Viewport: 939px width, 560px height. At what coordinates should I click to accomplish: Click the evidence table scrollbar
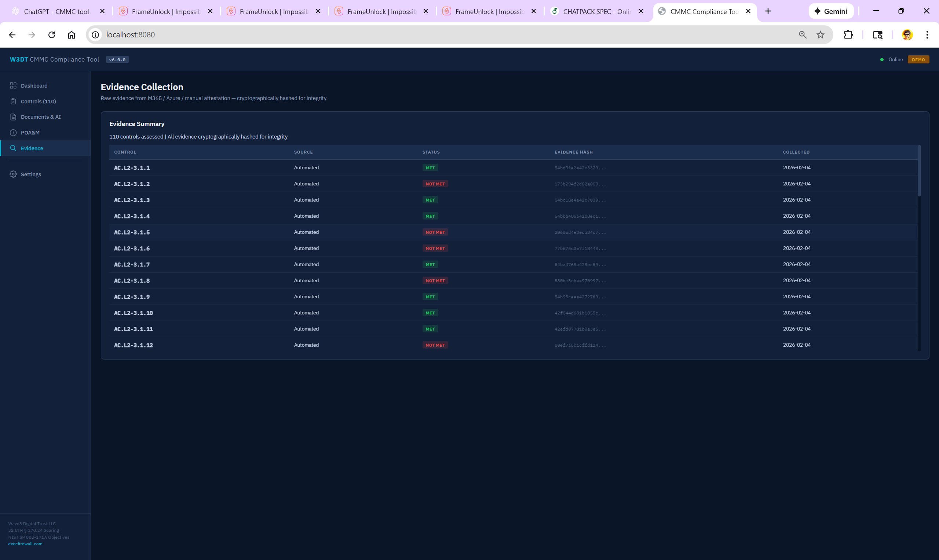[x=919, y=171]
